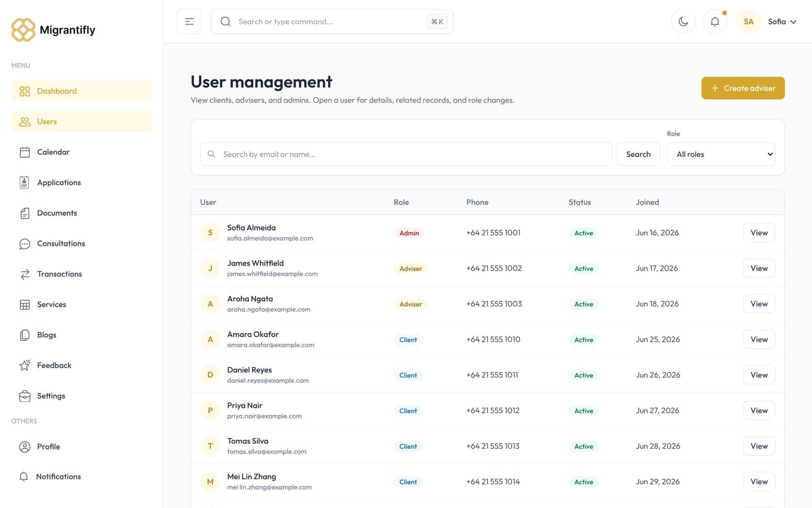
Task: Click the plus icon on Create adviser
Action: click(715, 88)
